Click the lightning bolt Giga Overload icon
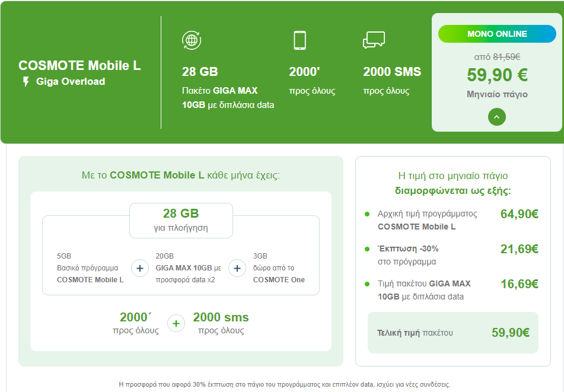Screen dimensions: 564x392 (x=26, y=82)
